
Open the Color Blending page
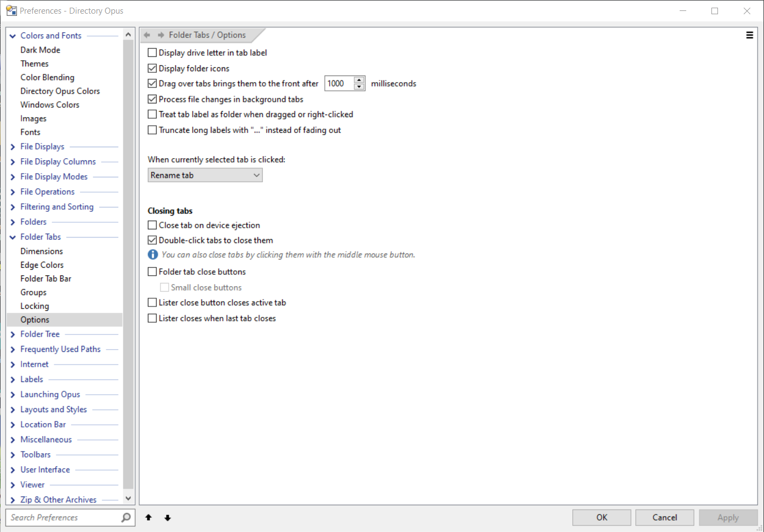48,77
